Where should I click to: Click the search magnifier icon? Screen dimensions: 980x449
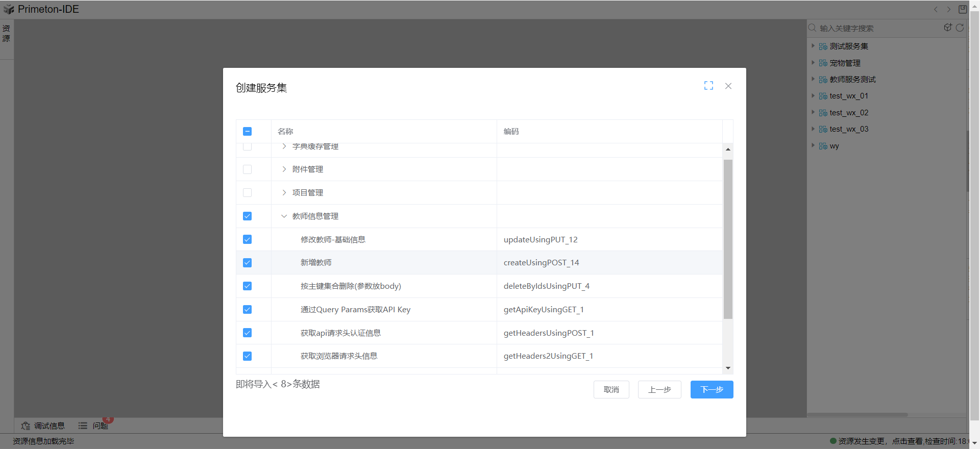[812, 28]
